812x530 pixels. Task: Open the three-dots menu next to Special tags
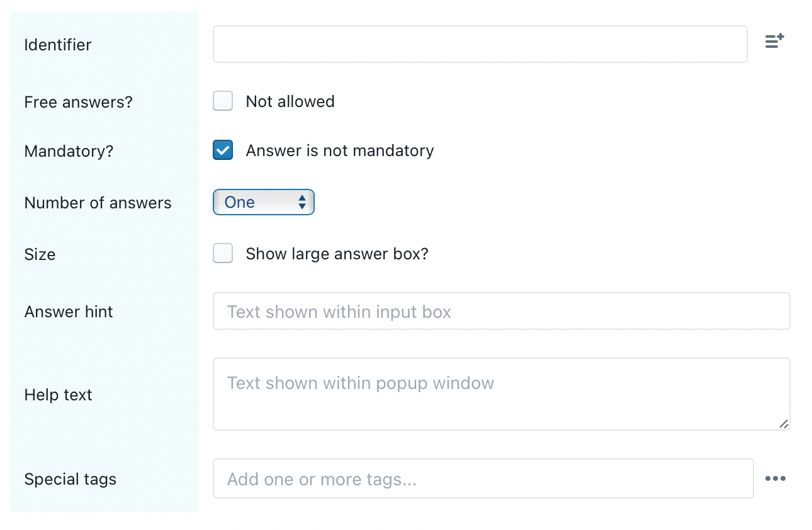click(x=775, y=479)
